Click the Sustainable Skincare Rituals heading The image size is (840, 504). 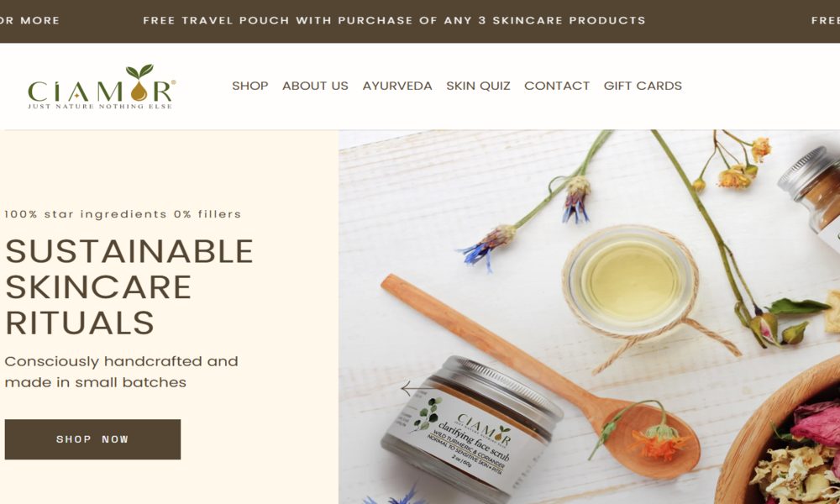click(129, 286)
